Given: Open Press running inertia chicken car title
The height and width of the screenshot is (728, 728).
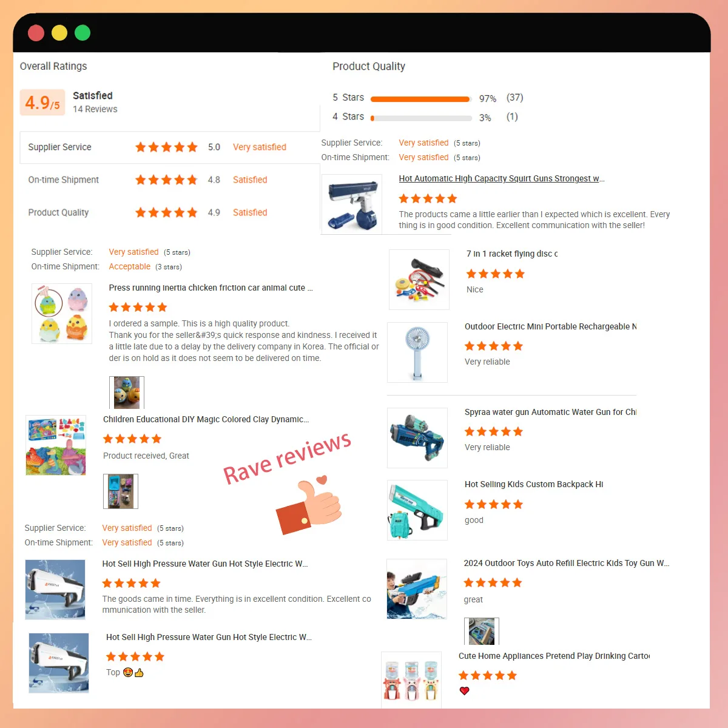Looking at the screenshot, I should pos(211,288).
